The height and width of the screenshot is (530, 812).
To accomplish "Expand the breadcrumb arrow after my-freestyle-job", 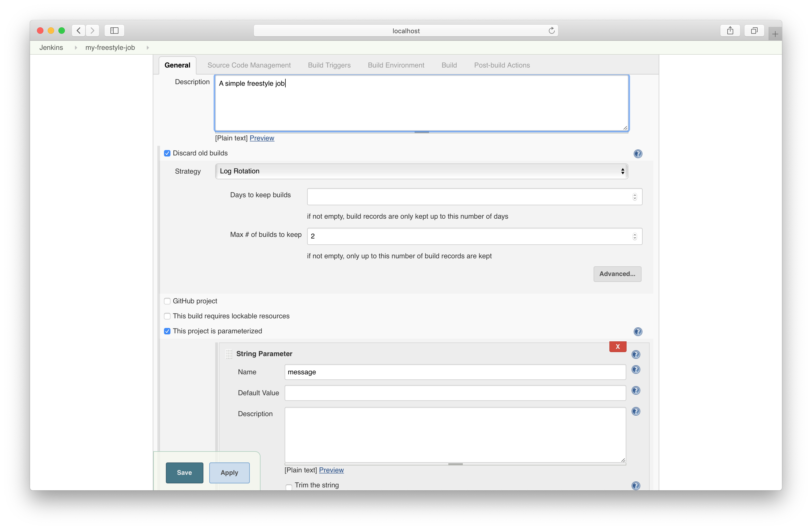I will 148,47.
